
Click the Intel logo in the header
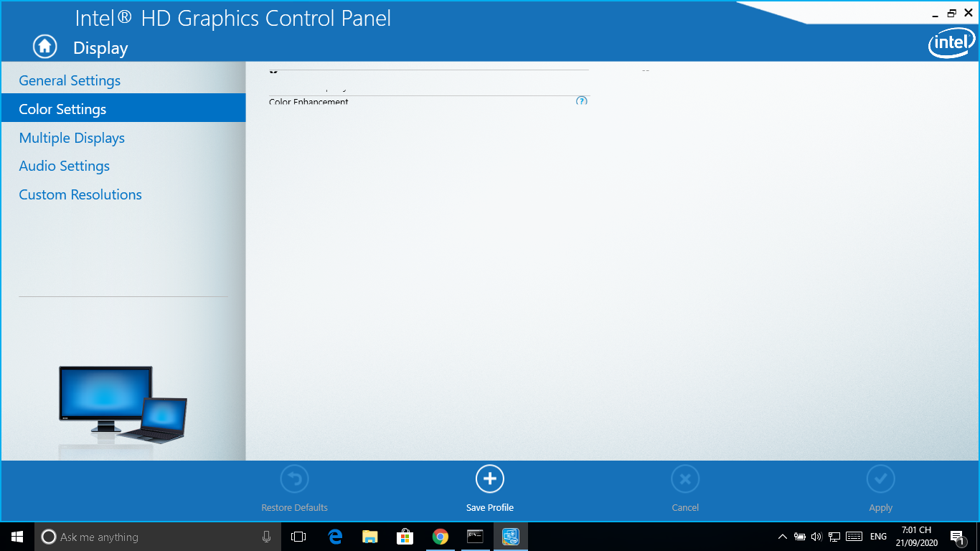[x=951, y=44]
